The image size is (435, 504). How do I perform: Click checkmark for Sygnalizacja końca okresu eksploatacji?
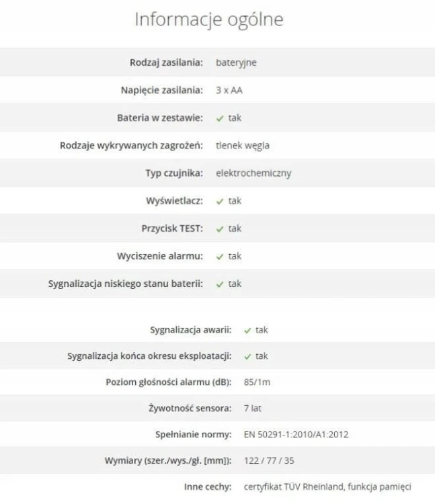point(247,356)
